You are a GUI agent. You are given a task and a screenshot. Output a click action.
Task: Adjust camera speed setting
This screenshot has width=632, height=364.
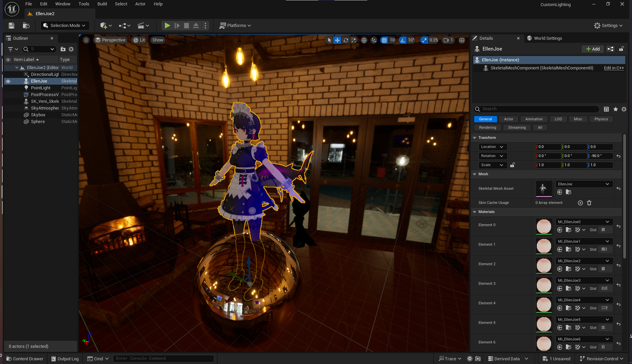point(448,40)
